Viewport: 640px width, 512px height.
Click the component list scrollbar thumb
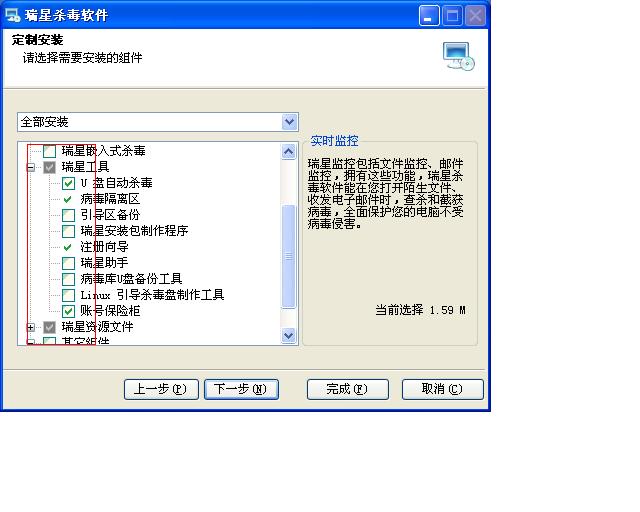[x=289, y=256]
